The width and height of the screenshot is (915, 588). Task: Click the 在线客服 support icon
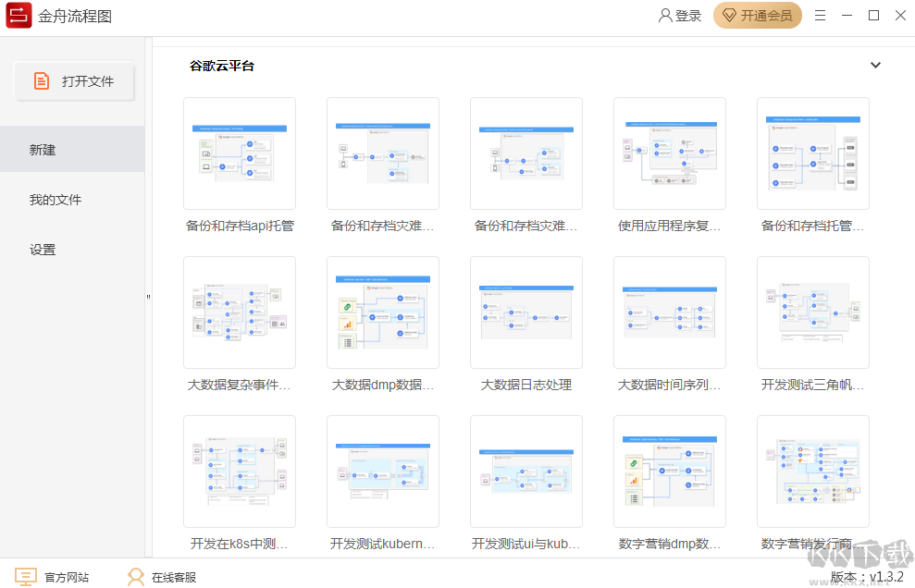[x=137, y=576]
